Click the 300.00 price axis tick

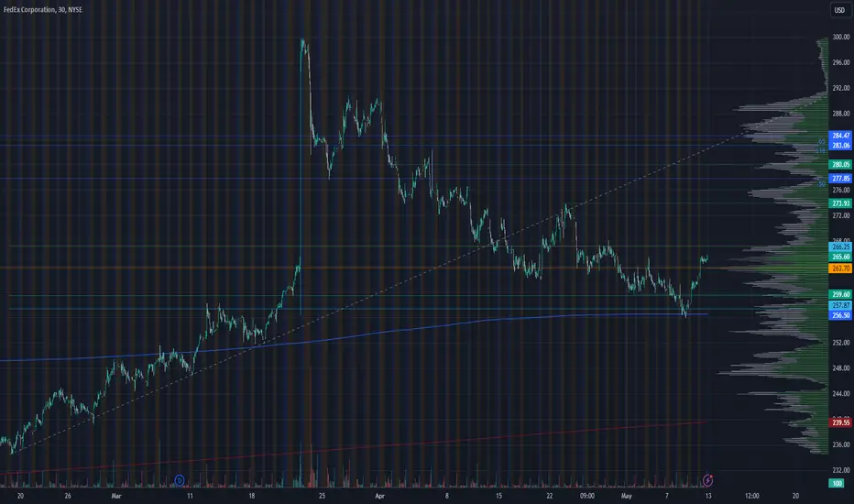click(841, 37)
